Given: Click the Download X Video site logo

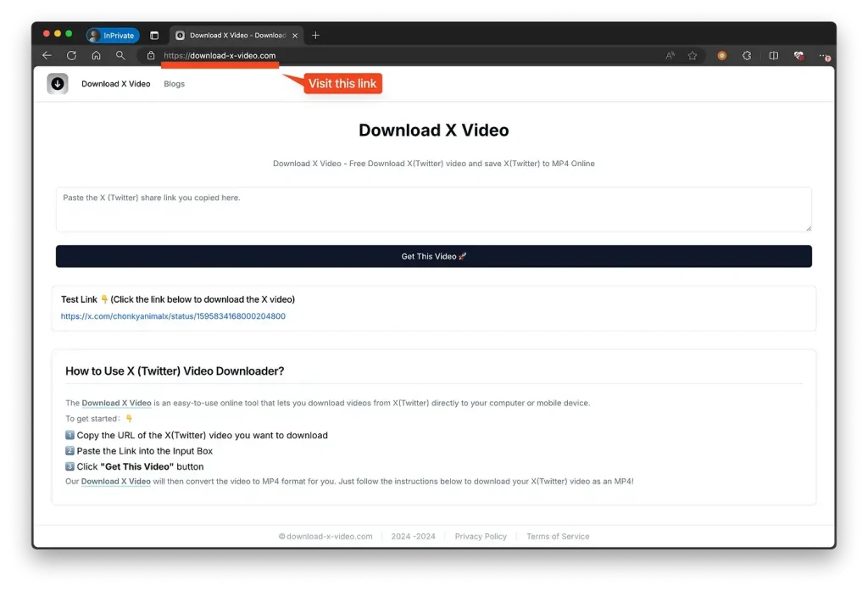Looking at the screenshot, I should 58,84.
